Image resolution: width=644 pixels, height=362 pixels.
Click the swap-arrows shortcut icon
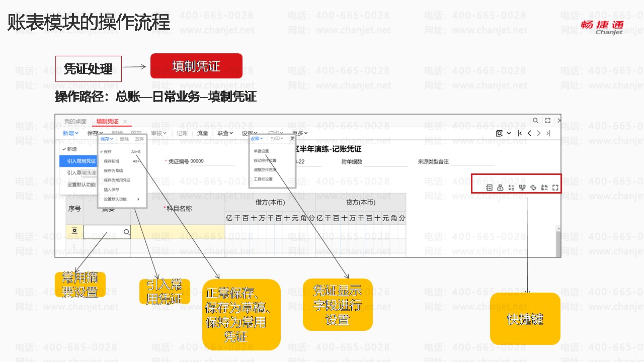click(x=544, y=188)
